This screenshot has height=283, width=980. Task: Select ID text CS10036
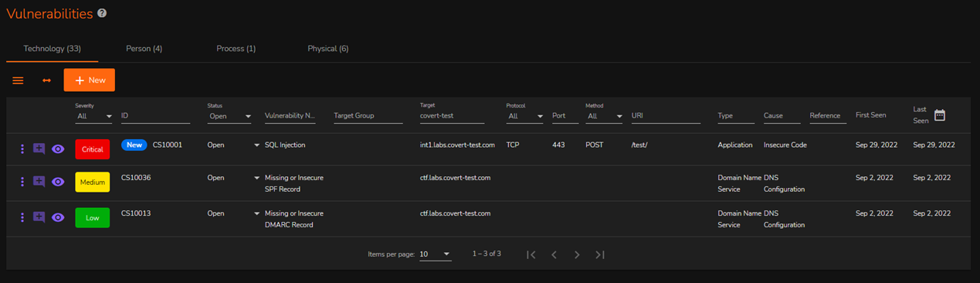[136, 177]
